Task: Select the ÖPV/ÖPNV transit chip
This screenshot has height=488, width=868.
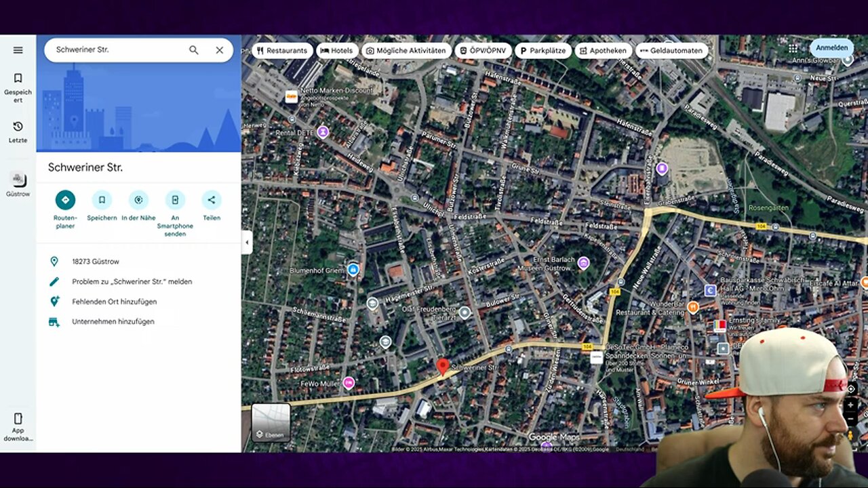Action: pos(484,51)
